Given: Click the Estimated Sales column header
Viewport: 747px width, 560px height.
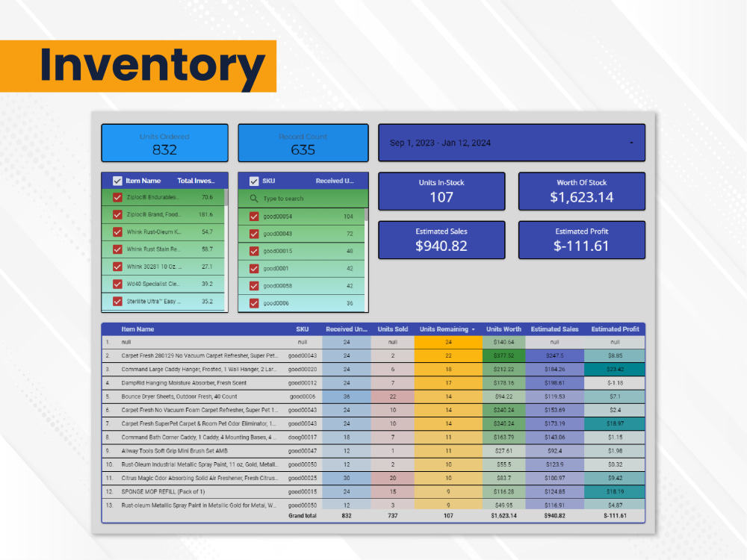Looking at the screenshot, I should point(554,329).
